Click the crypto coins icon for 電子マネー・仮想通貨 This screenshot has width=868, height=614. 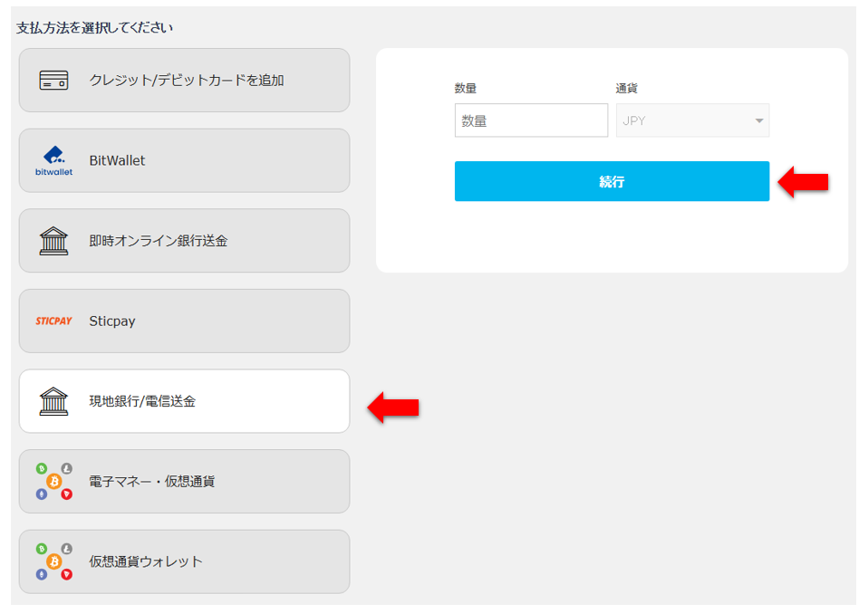click(53, 482)
